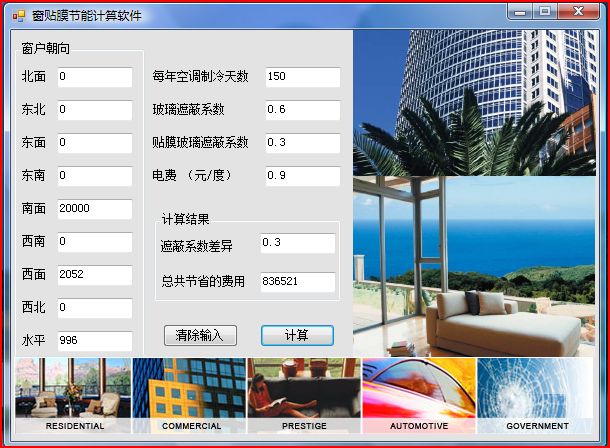Screen dimensions: 610x448
Task: Click the ocean-view room photo
Action: 475,266
